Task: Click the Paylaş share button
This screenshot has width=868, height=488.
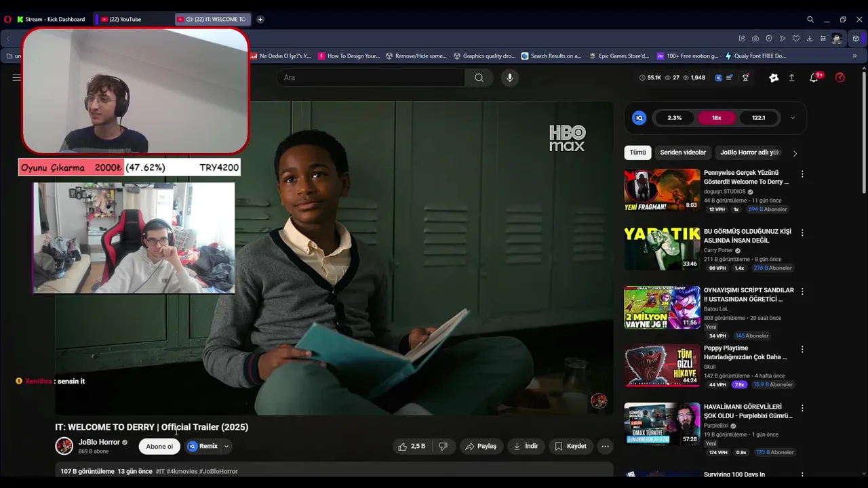Action: [x=480, y=446]
